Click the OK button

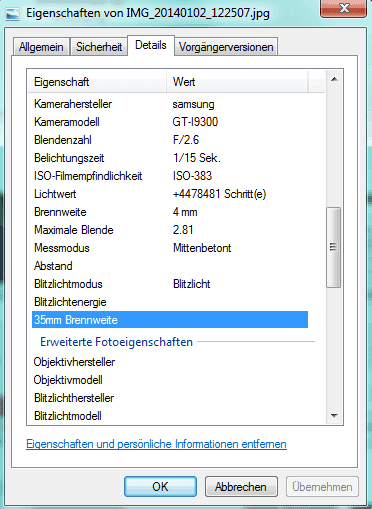point(160,487)
